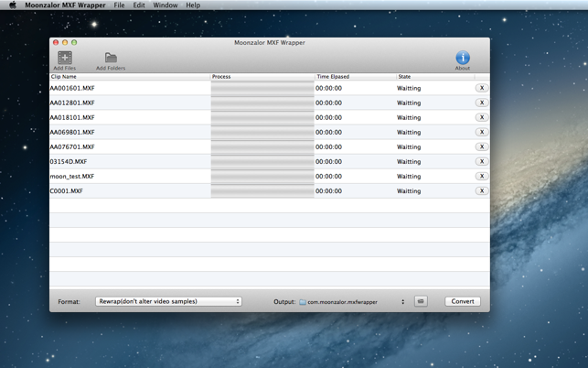Viewport: 588px width, 368px height.
Task: Remove AA018101.MXF with its X button
Action: click(482, 117)
